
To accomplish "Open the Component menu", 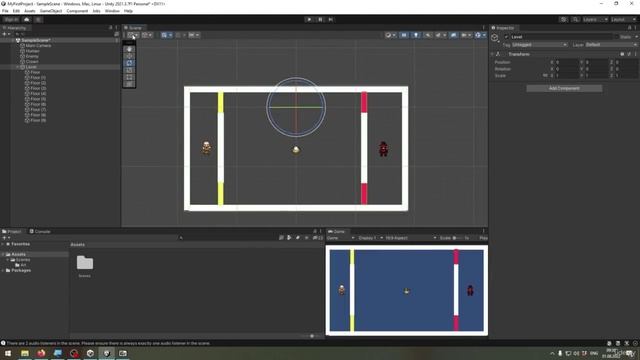I will [77, 11].
